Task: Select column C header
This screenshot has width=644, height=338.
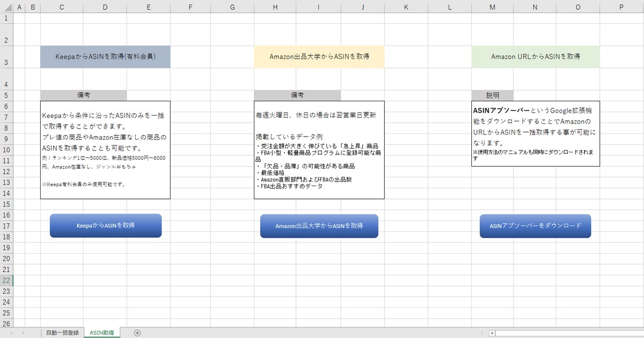Action: [62, 6]
